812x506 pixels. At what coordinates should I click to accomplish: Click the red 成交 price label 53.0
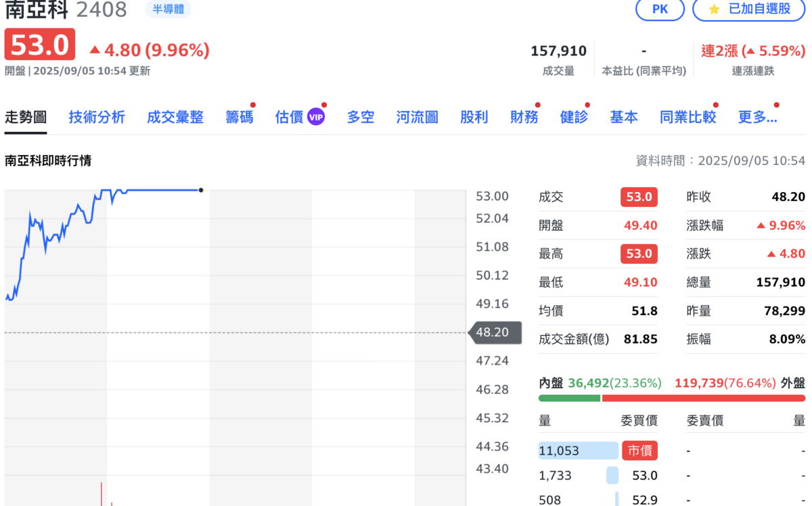(x=638, y=197)
